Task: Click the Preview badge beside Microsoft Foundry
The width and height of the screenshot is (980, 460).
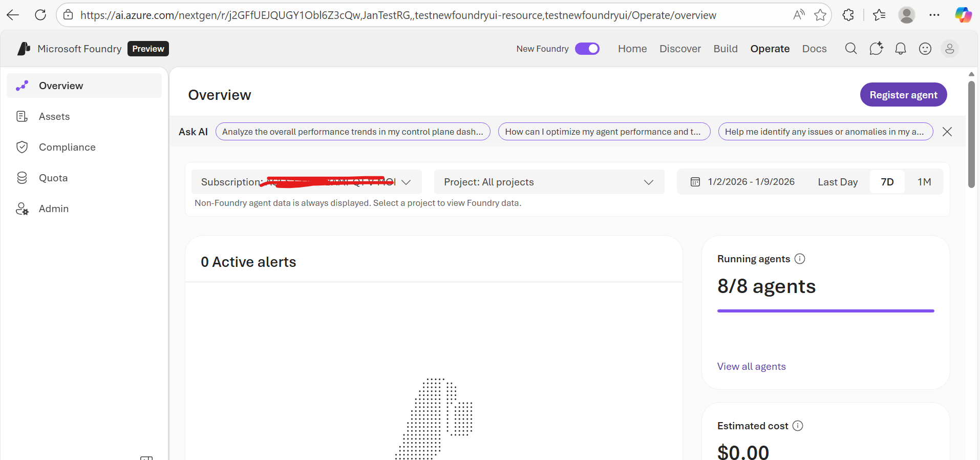Action: (x=148, y=49)
